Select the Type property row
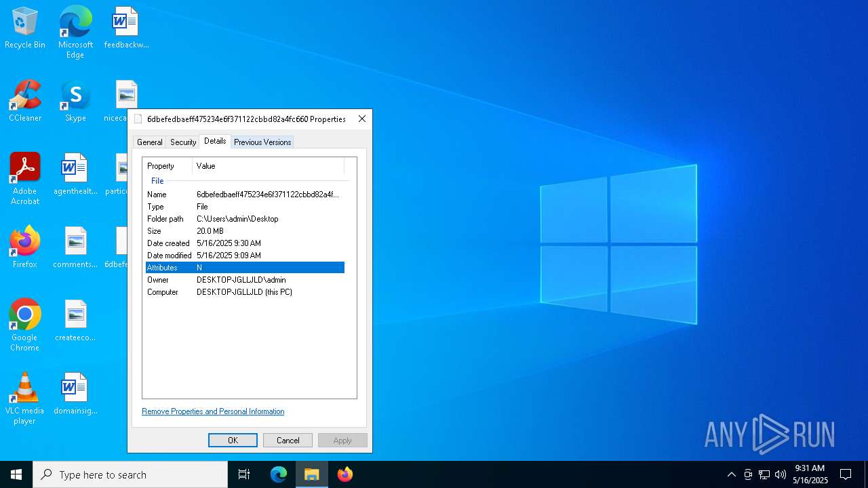The height and width of the screenshot is (488, 868). [245, 207]
